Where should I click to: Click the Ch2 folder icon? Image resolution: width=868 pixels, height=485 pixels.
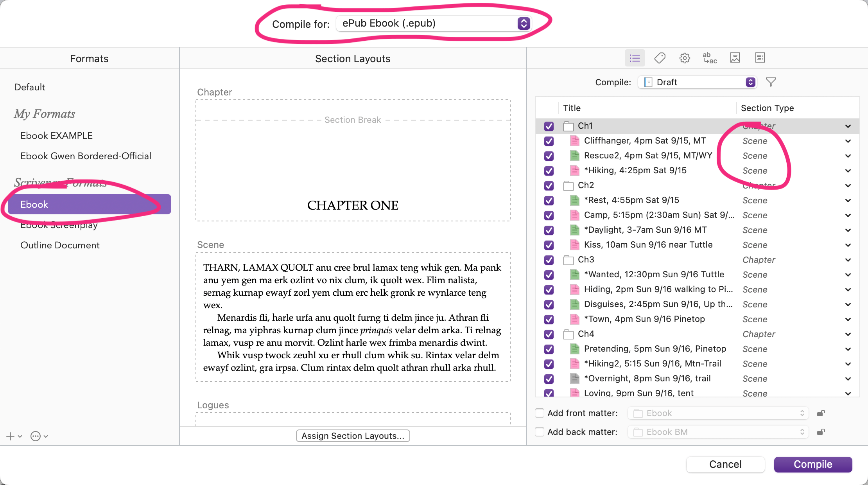[x=569, y=185]
